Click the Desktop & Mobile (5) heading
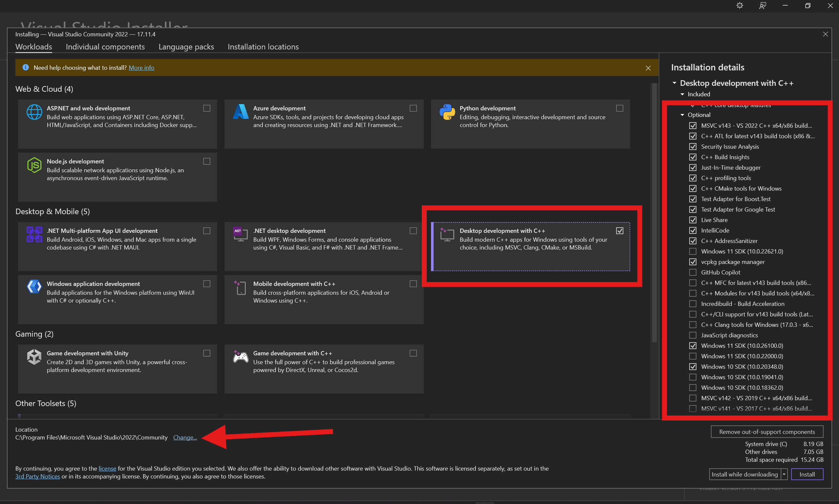839x504 pixels. coord(53,211)
